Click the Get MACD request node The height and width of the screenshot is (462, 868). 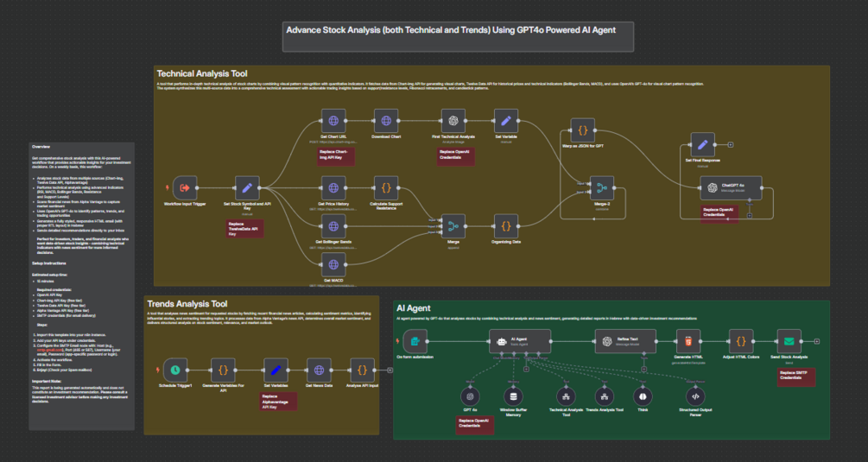333,265
